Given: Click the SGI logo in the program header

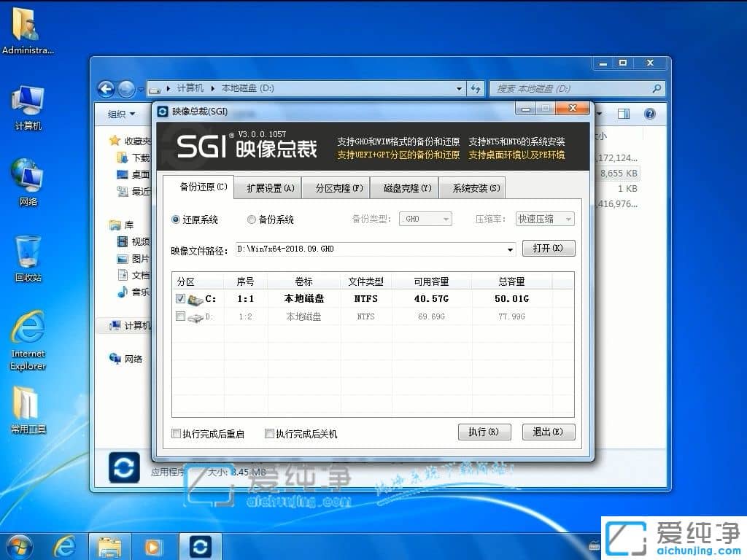Looking at the screenshot, I should click(201, 145).
